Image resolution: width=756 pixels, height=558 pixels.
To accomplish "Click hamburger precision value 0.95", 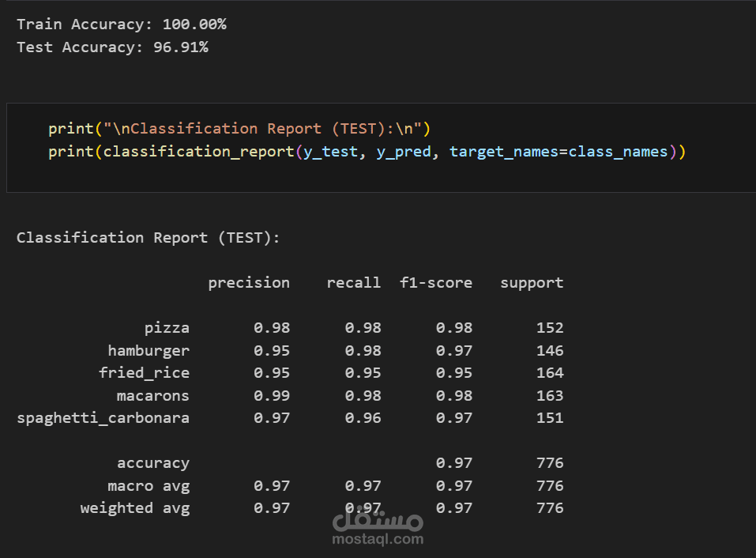I will tap(272, 351).
